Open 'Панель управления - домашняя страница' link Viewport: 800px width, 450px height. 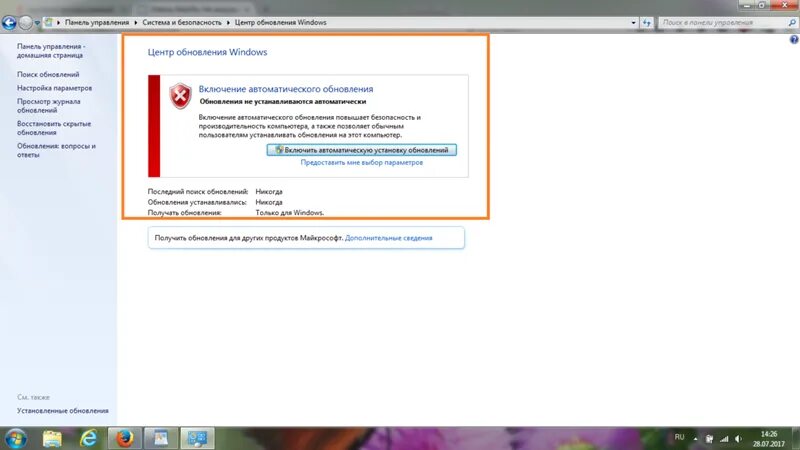[x=51, y=51]
